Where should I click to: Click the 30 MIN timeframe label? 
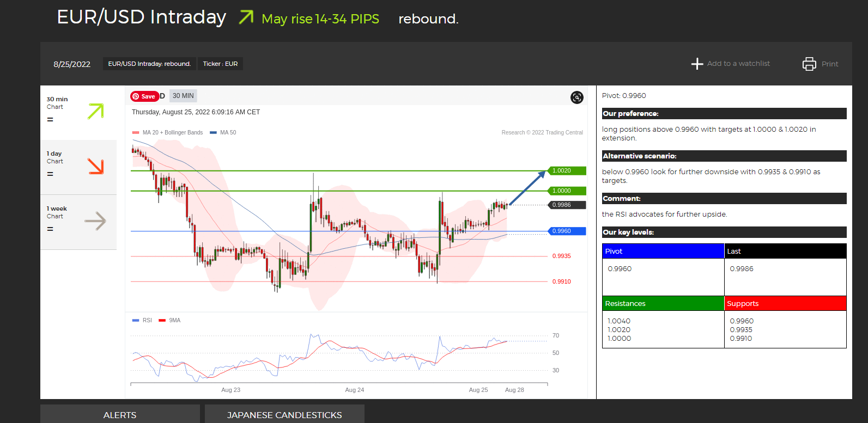[x=183, y=96]
